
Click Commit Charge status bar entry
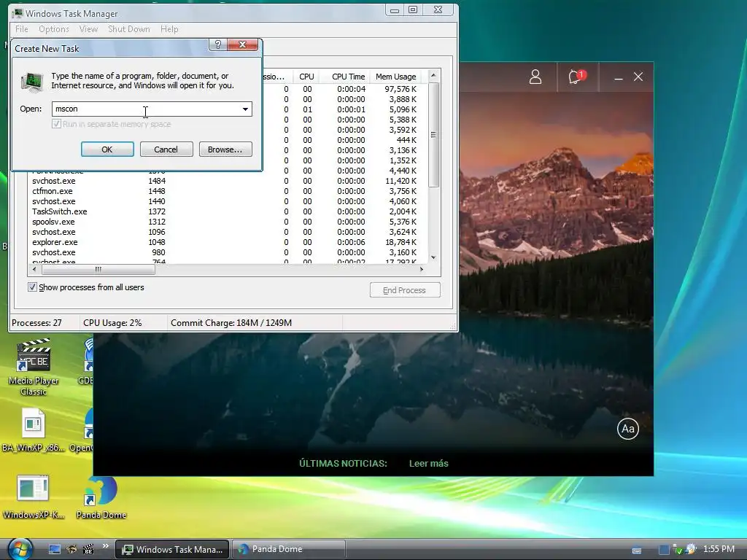[231, 323]
